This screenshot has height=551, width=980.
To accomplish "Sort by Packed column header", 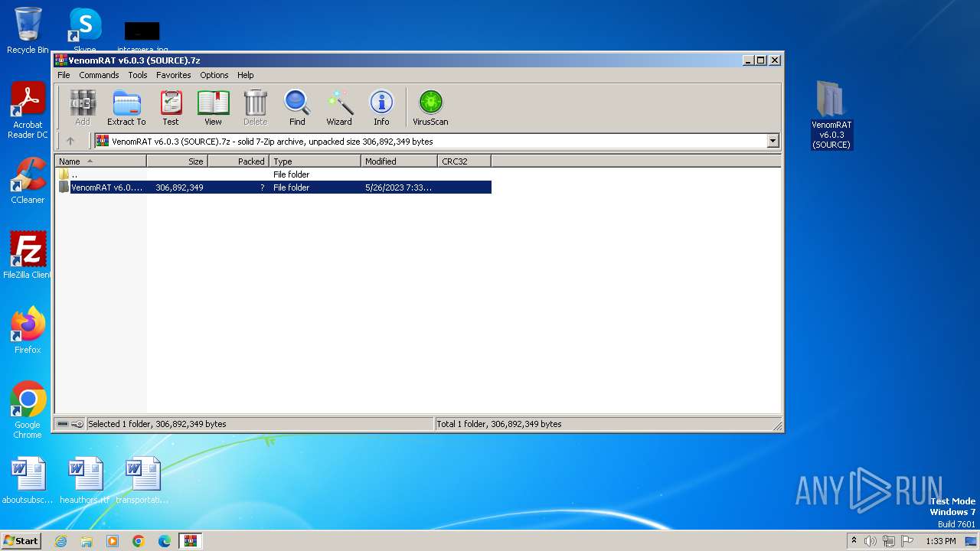I will [x=238, y=161].
